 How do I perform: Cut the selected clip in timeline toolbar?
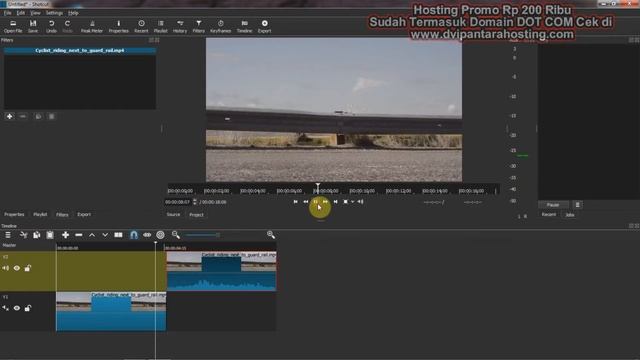[24, 235]
